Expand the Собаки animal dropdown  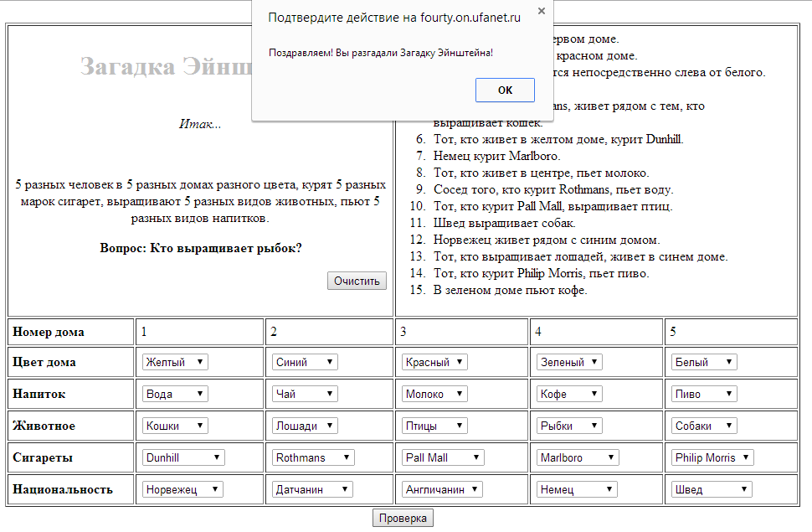(x=704, y=426)
